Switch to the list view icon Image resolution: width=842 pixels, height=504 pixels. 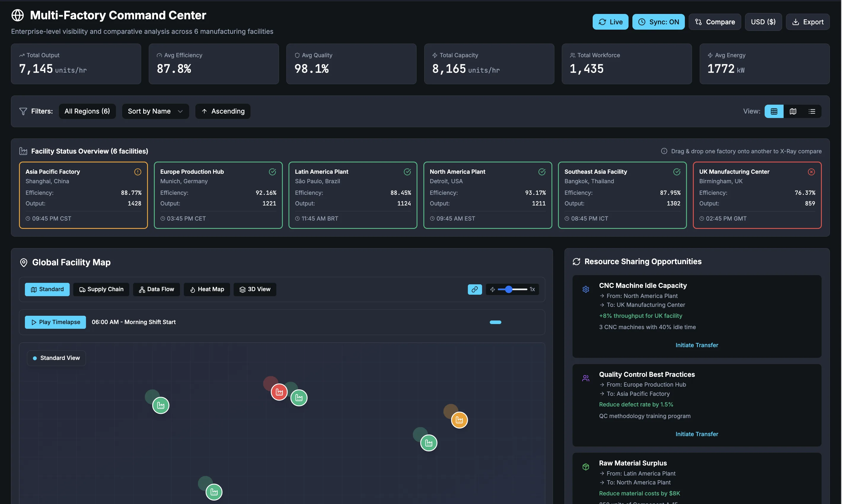[812, 111]
